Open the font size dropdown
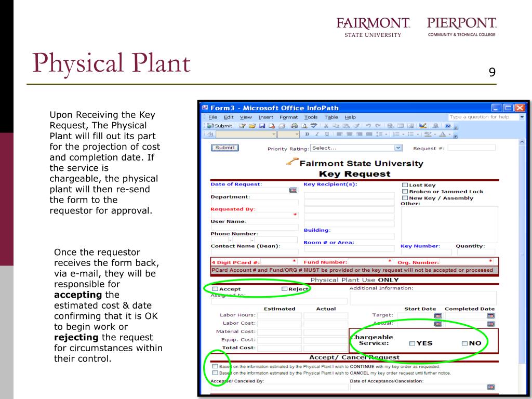The height and width of the screenshot is (399, 532). (297, 135)
